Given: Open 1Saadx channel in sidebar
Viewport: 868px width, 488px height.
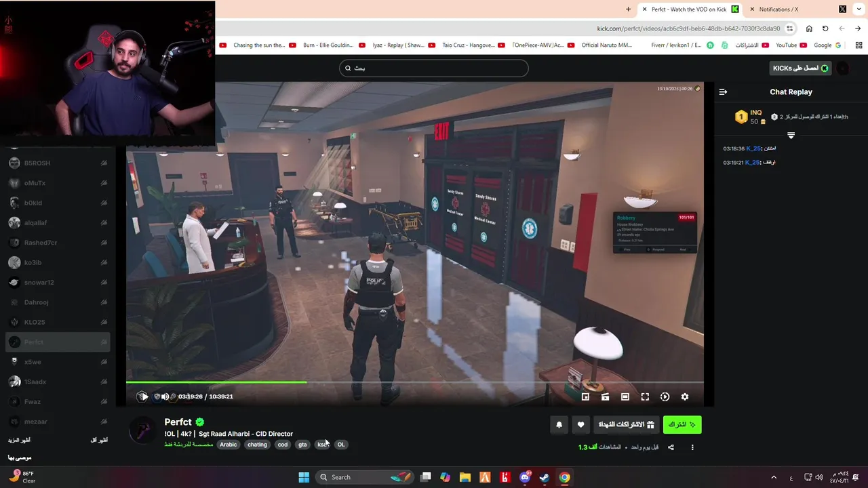Looking at the screenshot, I should tap(58, 382).
